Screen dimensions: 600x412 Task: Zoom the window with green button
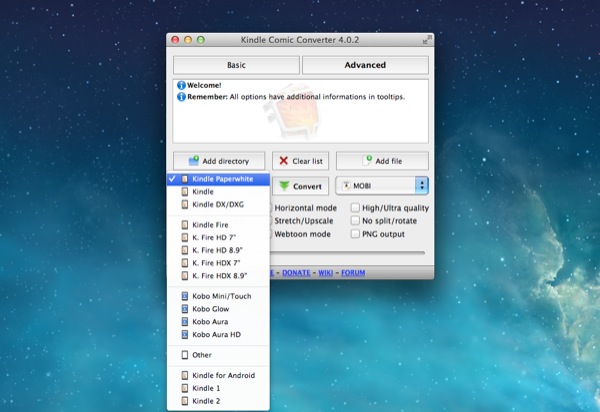pyautogui.click(x=201, y=40)
